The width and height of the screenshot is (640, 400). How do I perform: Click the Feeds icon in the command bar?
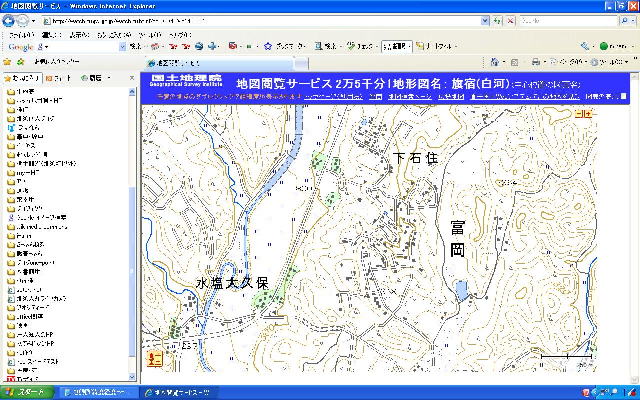pos(514,62)
